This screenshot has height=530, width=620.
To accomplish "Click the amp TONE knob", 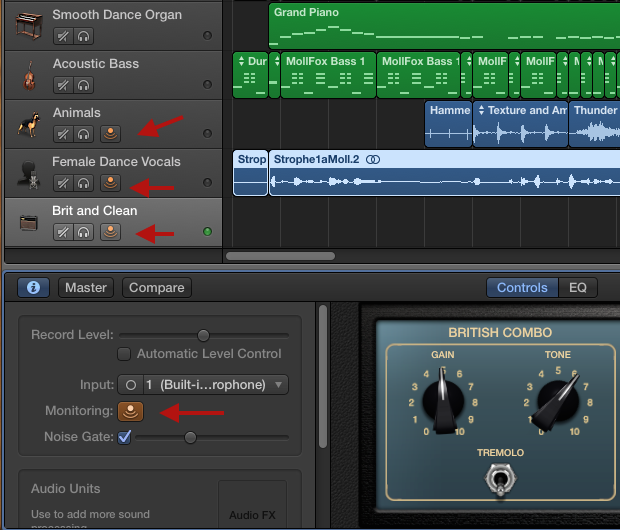I will [558, 401].
